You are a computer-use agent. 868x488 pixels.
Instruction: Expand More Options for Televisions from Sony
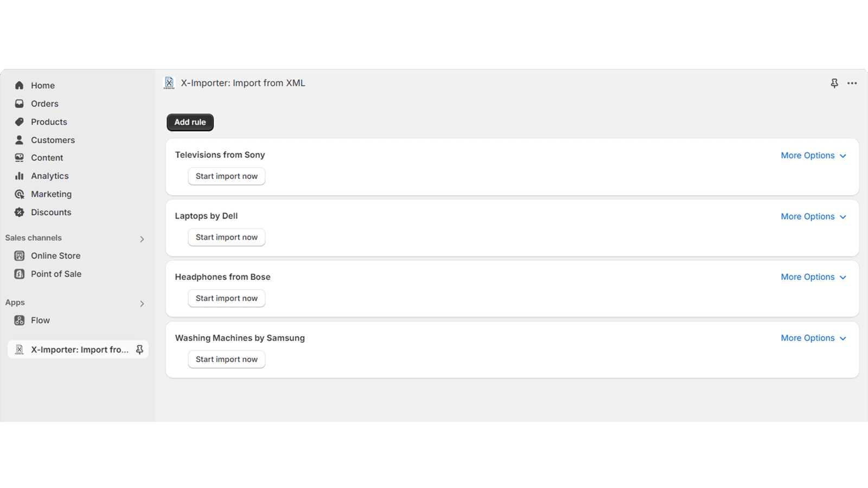point(813,156)
